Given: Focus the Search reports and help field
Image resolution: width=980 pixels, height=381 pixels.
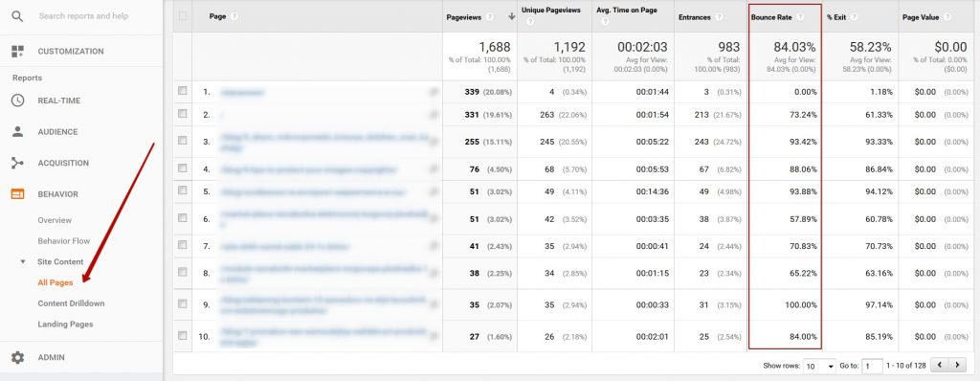Looking at the screenshot, I should (84, 16).
